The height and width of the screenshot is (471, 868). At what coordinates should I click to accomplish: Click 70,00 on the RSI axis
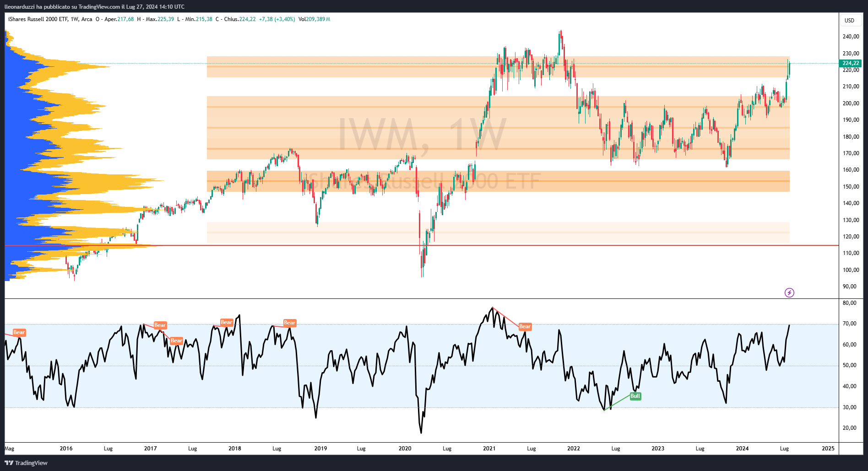[850, 324]
